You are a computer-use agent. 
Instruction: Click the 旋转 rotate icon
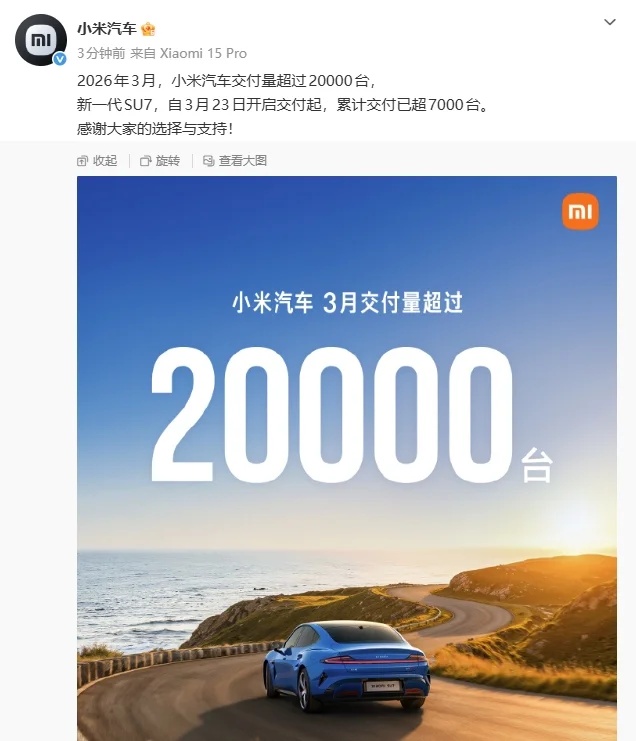point(146,161)
